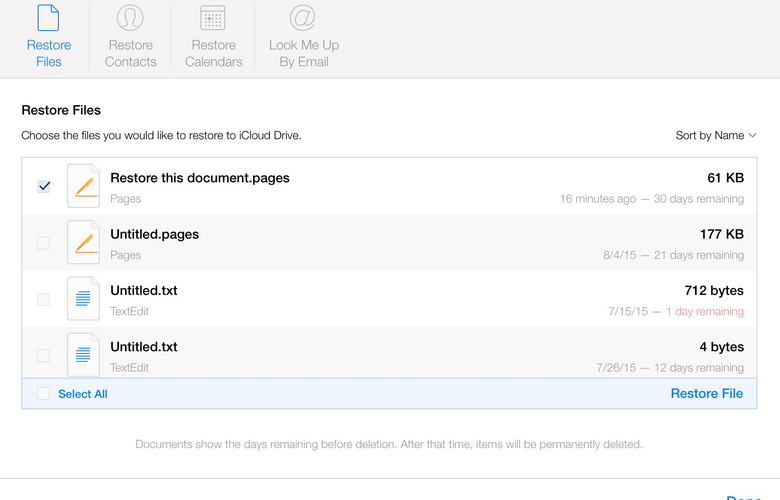
Task: Switch to the Restore Calendars tab
Action: point(213,36)
